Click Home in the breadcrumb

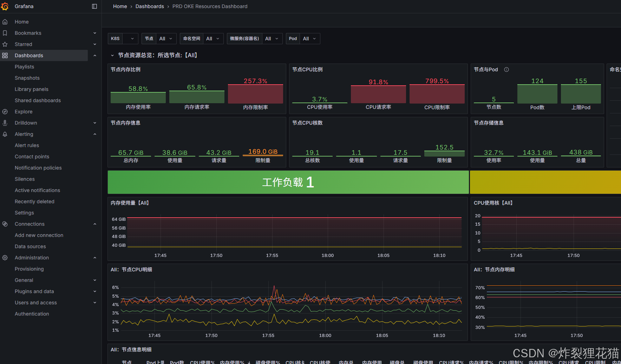(120, 6)
